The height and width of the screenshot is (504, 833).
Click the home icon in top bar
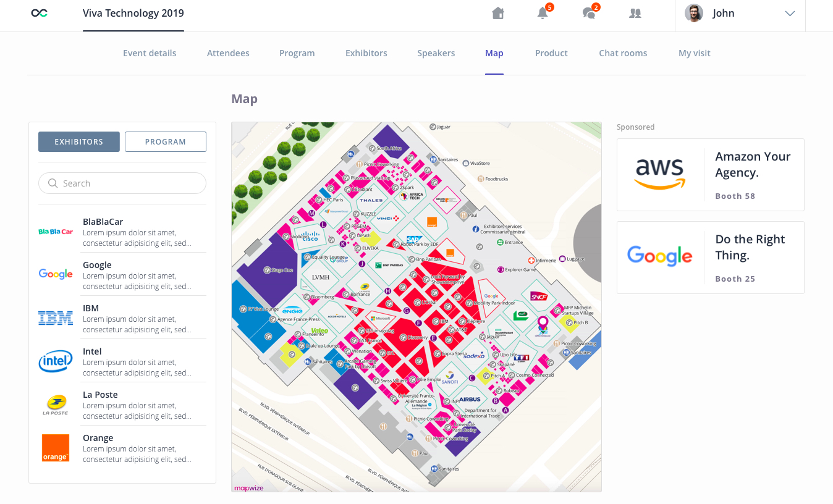coord(498,13)
